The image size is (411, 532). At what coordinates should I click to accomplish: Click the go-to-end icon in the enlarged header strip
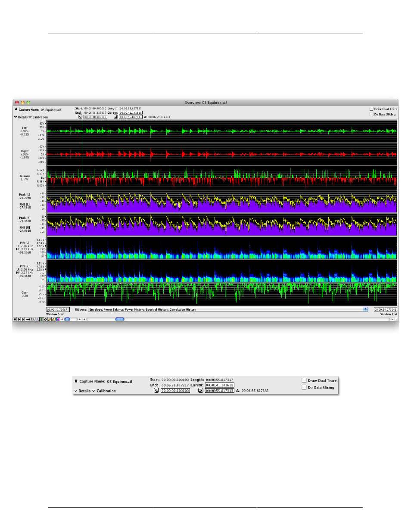[x=201, y=390]
